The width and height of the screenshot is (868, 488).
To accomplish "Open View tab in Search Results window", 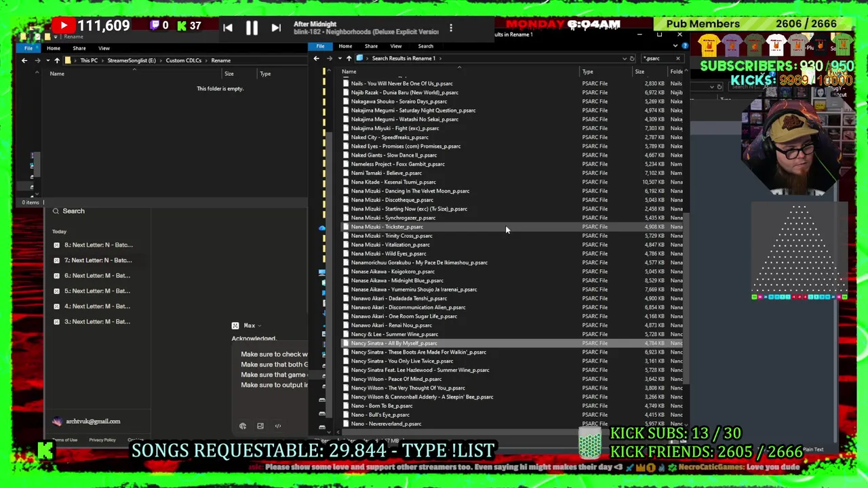I will tap(396, 46).
